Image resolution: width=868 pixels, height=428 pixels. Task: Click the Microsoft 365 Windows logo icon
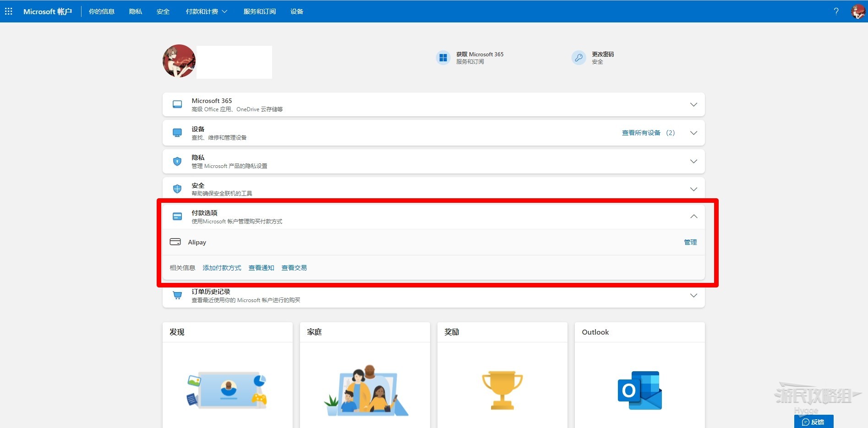click(443, 58)
